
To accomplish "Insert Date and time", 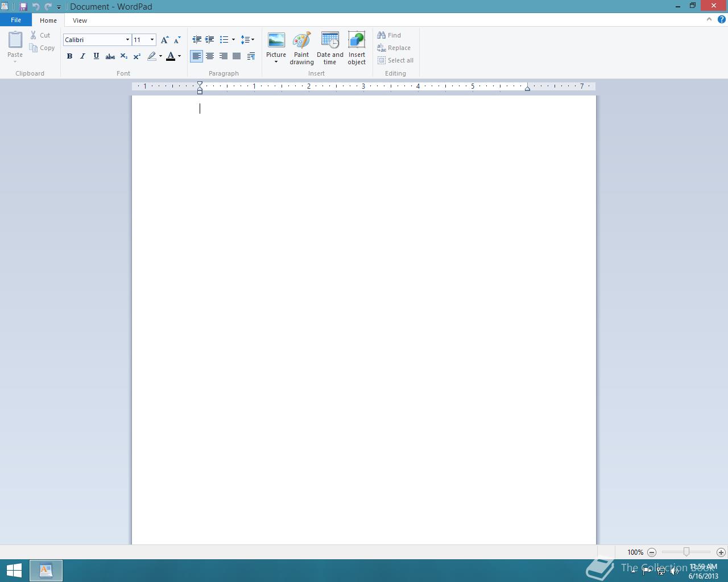I will 330,48.
